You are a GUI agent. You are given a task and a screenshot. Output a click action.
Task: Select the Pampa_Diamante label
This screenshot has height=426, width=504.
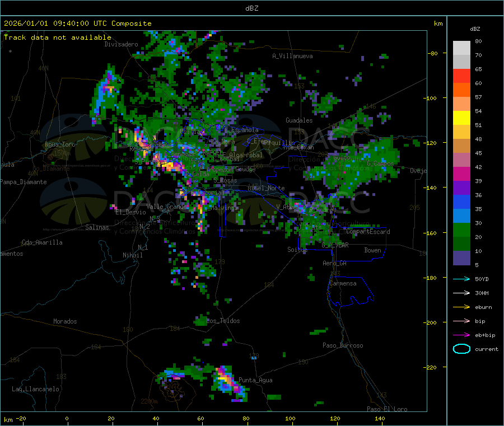(x=24, y=182)
